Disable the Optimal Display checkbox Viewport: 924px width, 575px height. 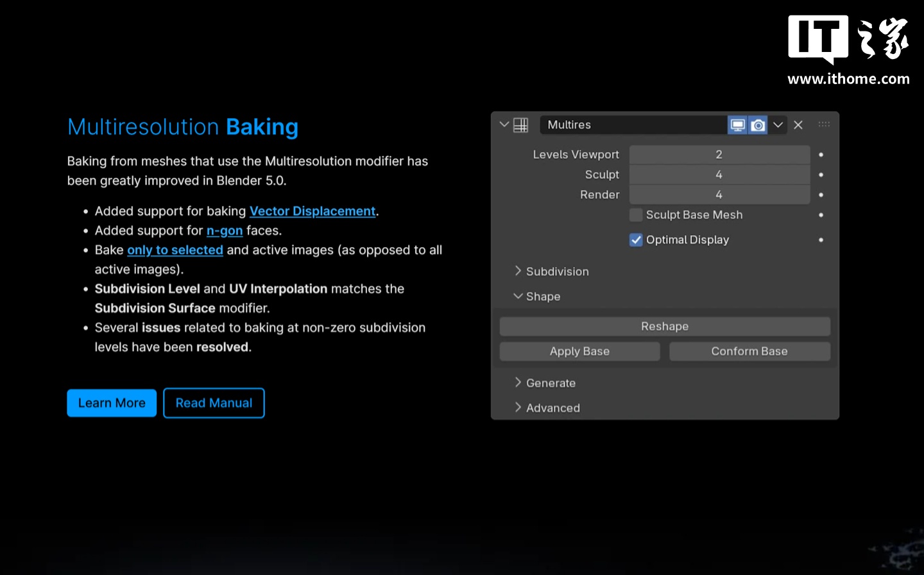pyautogui.click(x=636, y=240)
